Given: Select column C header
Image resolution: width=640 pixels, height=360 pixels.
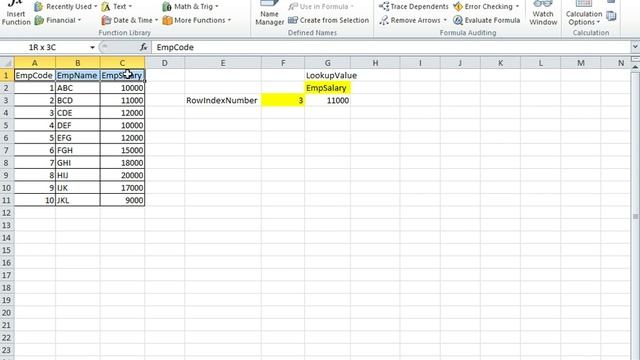Looking at the screenshot, I should coord(122,63).
